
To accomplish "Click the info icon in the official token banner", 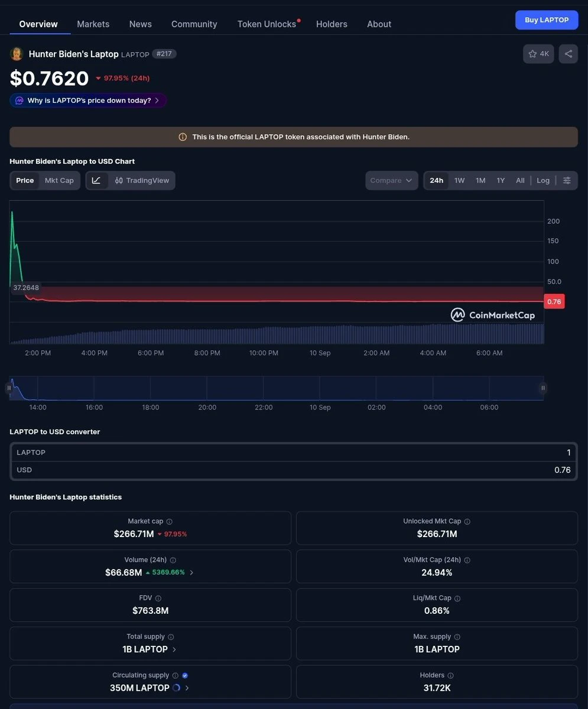I will click(183, 137).
